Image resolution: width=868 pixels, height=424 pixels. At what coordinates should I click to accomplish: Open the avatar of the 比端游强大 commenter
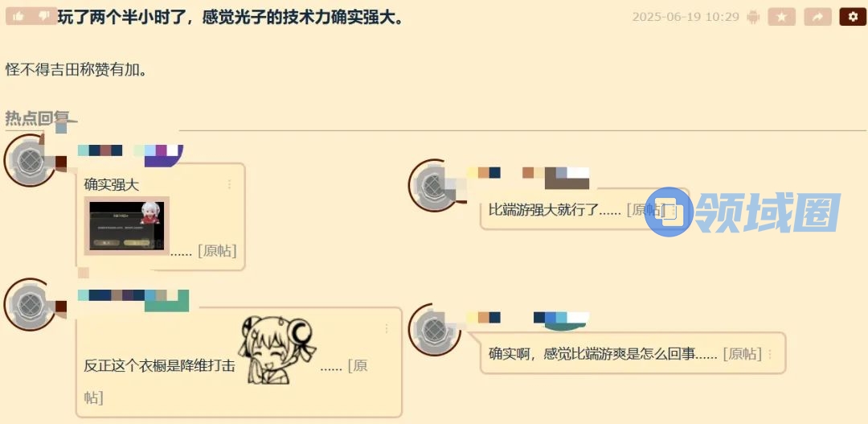(435, 186)
